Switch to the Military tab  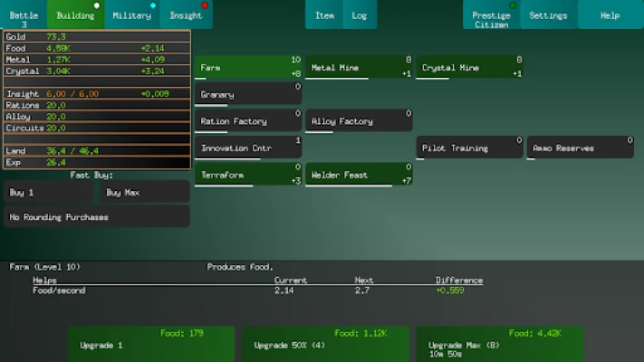(x=131, y=15)
